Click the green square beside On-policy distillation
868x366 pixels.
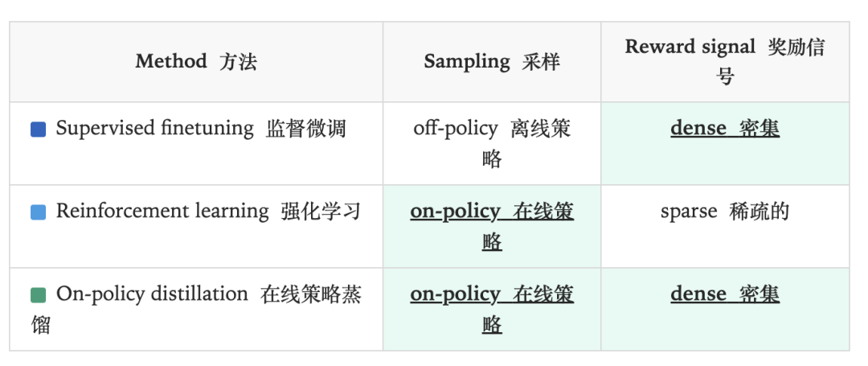pyautogui.click(x=38, y=295)
